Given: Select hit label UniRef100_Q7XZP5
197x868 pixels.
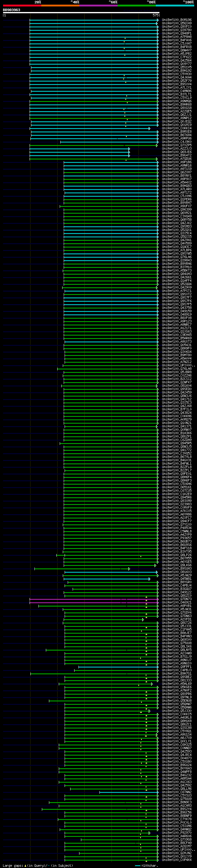Looking at the screenshot, I should (177, 145).
